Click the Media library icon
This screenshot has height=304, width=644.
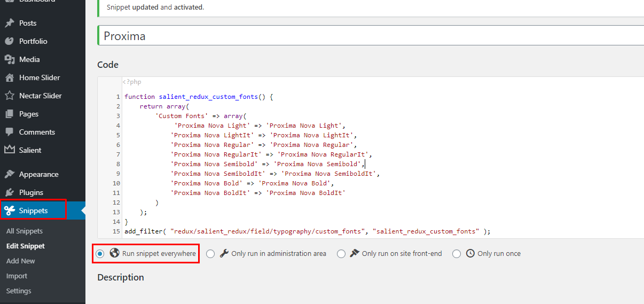(9, 59)
